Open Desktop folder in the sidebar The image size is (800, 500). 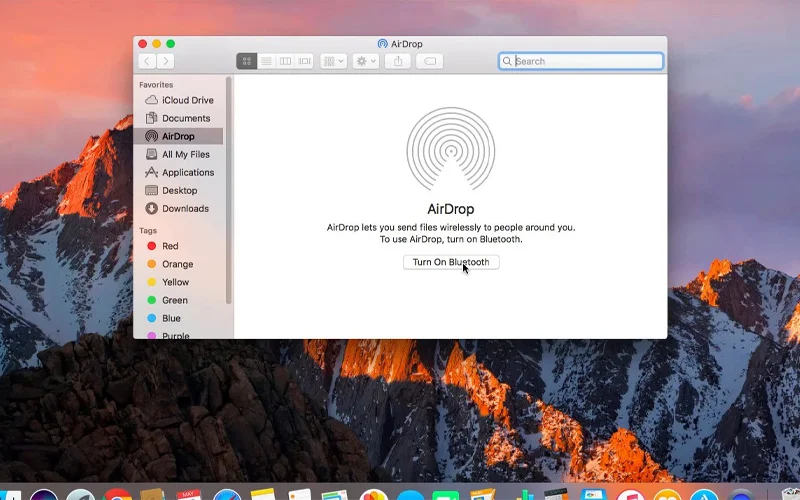[x=179, y=190]
